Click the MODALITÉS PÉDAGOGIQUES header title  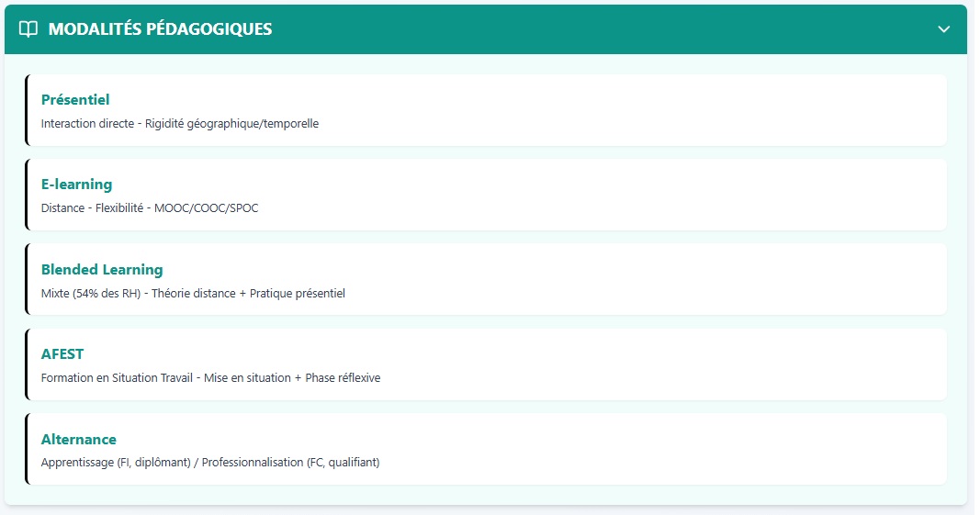click(x=160, y=28)
